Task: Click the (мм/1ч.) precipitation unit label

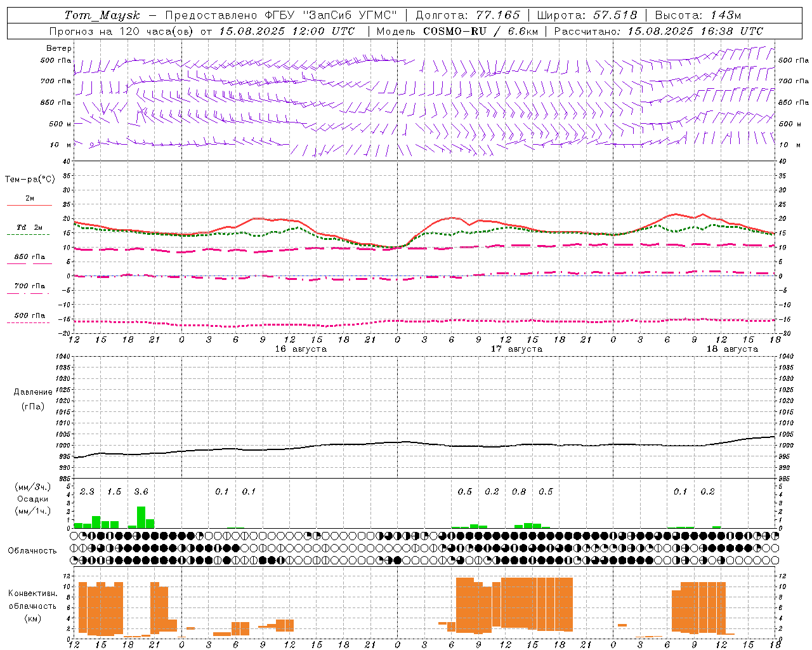Action: pyautogui.click(x=33, y=511)
